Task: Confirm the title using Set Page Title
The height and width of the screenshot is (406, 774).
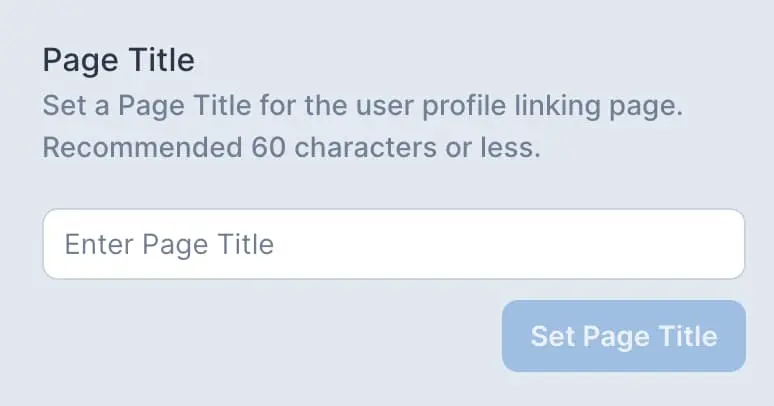Action: click(x=623, y=336)
